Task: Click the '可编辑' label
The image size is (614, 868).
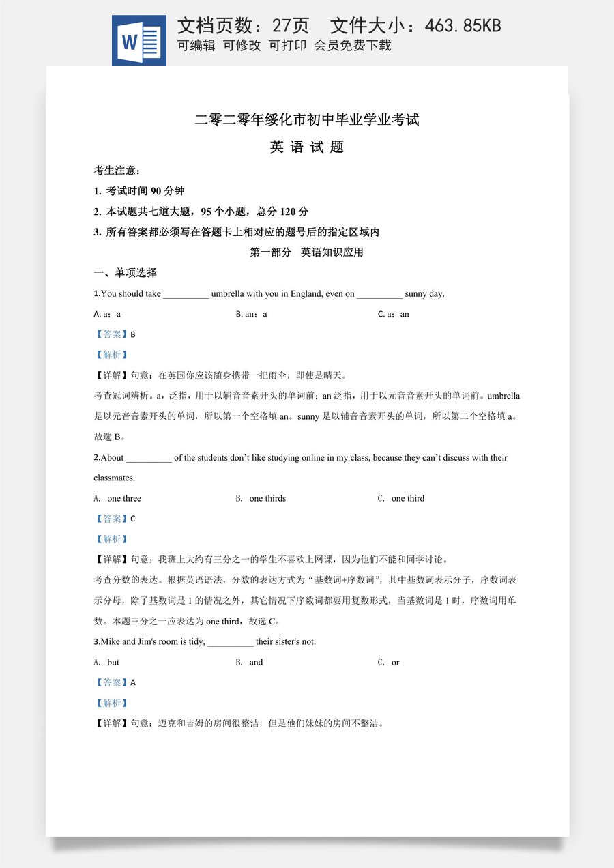Action: [x=196, y=46]
